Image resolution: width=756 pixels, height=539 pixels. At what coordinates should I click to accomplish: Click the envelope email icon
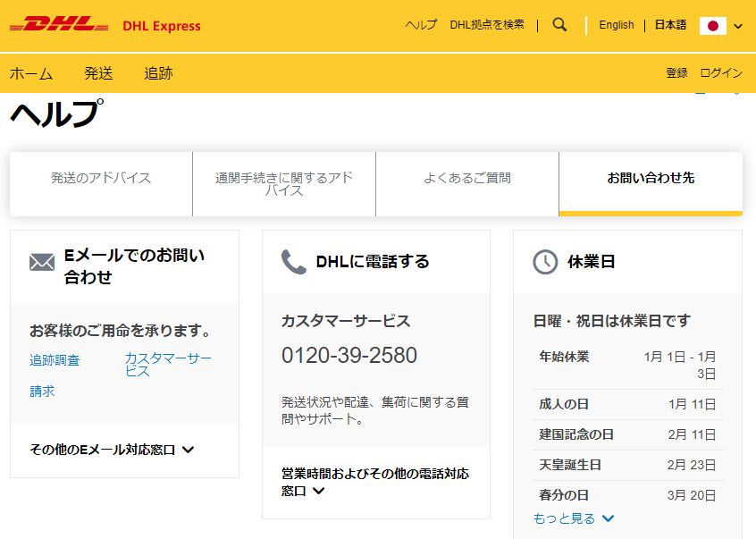(42, 262)
